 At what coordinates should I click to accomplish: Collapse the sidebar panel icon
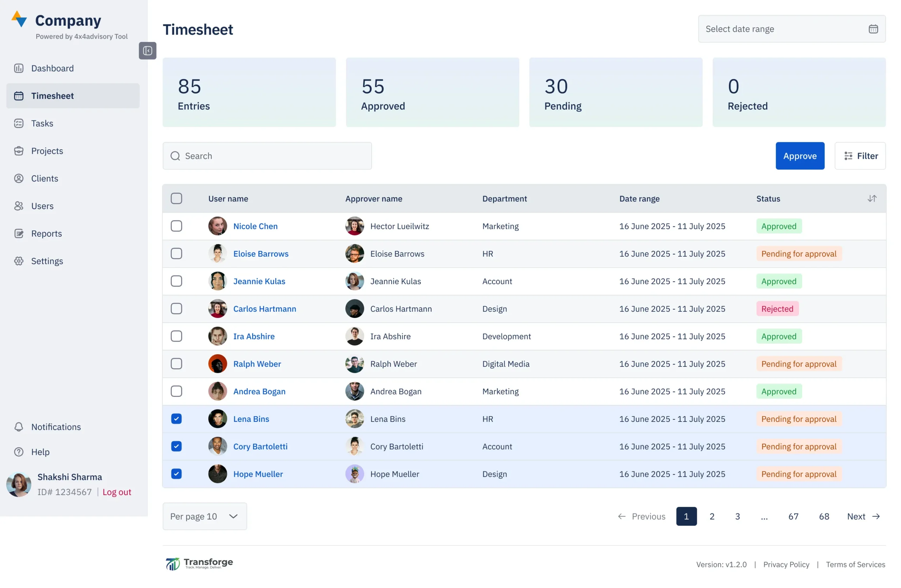click(x=147, y=51)
